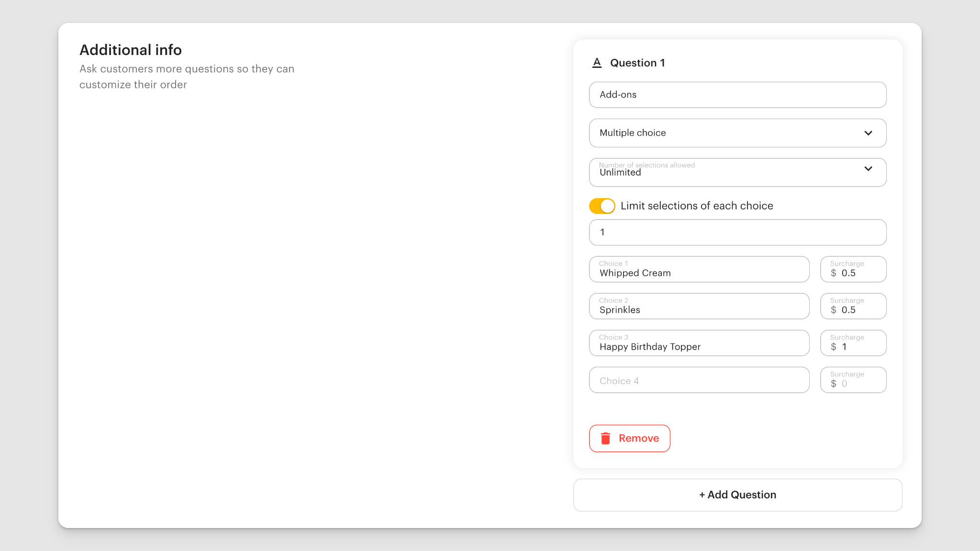Edit the Add-ons question title field
Screen dimensions: 980x551
pyautogui.click(x=737, y=95)
